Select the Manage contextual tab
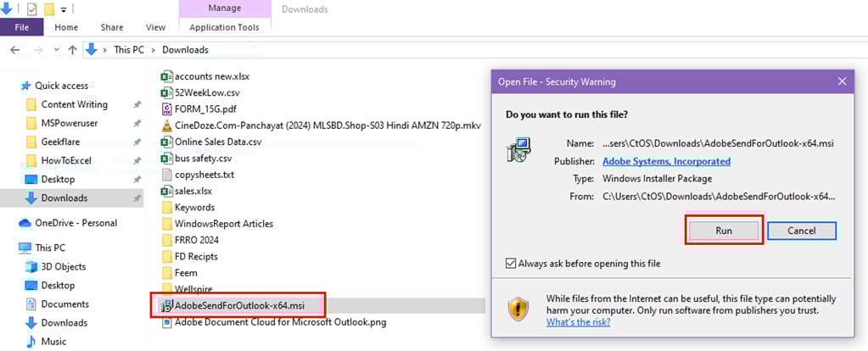Screen dimensions: 868x351 pos(224,8)
